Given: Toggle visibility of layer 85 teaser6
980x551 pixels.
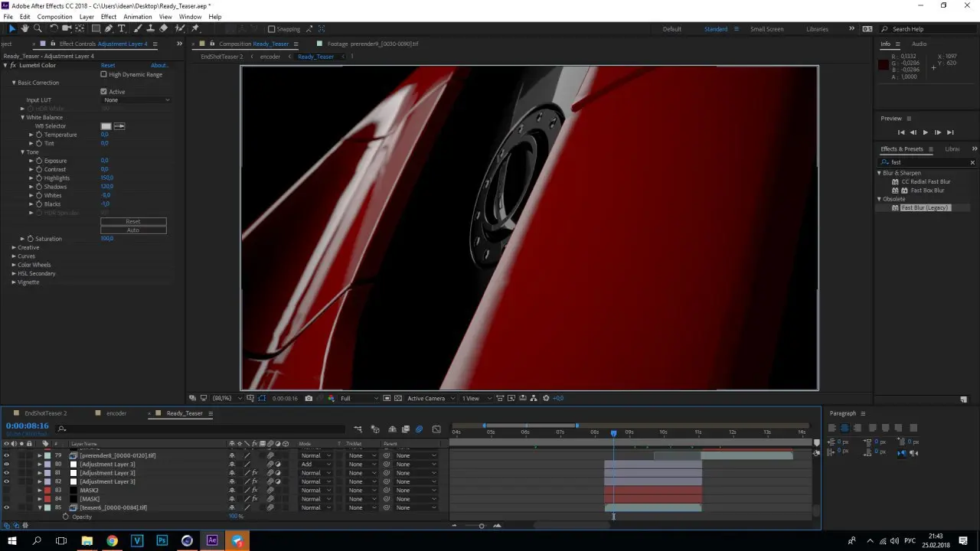Looking at the screenshot, I should click(7, 507).
